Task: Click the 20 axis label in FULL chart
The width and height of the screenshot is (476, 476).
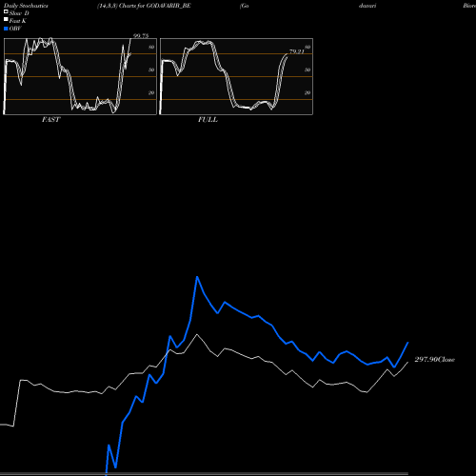Action: [x=307, y=93]
